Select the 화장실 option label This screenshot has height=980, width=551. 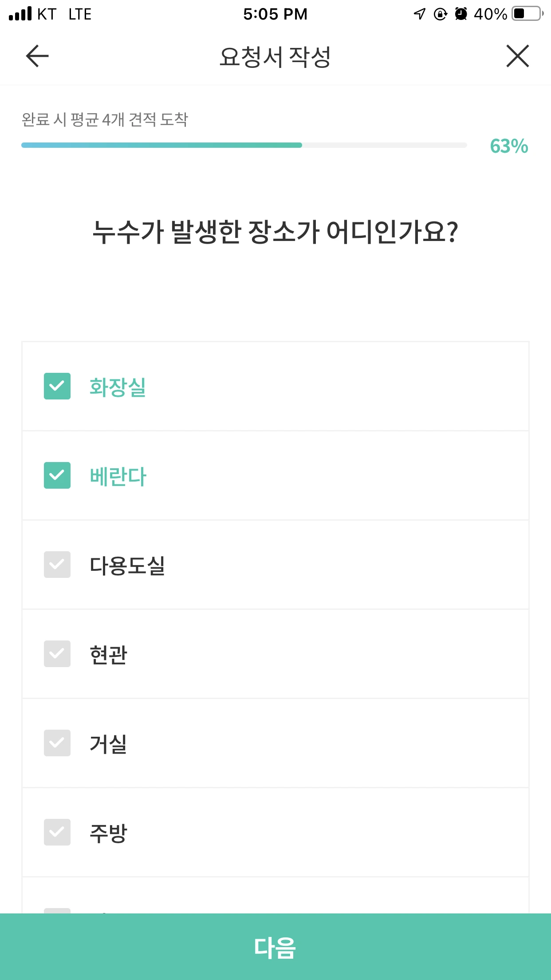(118, 387)
